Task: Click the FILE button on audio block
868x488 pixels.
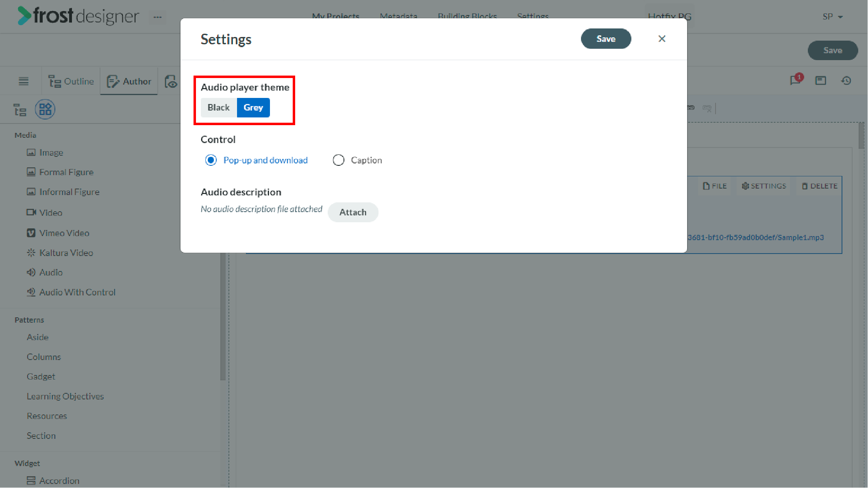Action: tap(715, 186)
